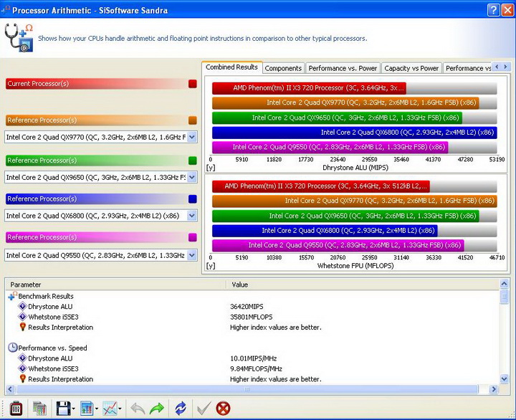516x420 pixels.
Task: Open the QX9770 reference processor dropdown
Action: [x=192, y=137]
